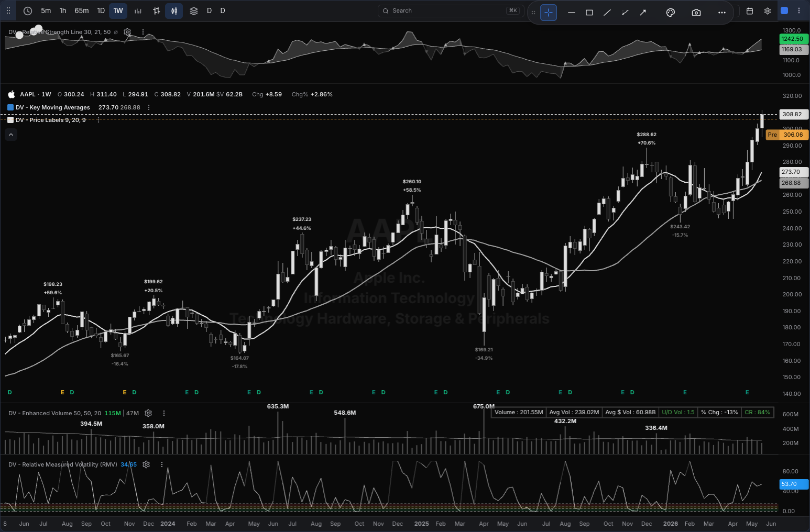Click the first D button in toolbar
810x532 pixels.
pyautogui.click(x=210, y=10)
